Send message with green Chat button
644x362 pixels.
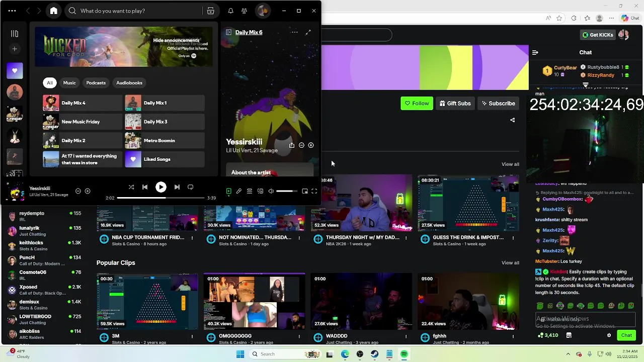(x=626, y=335)
